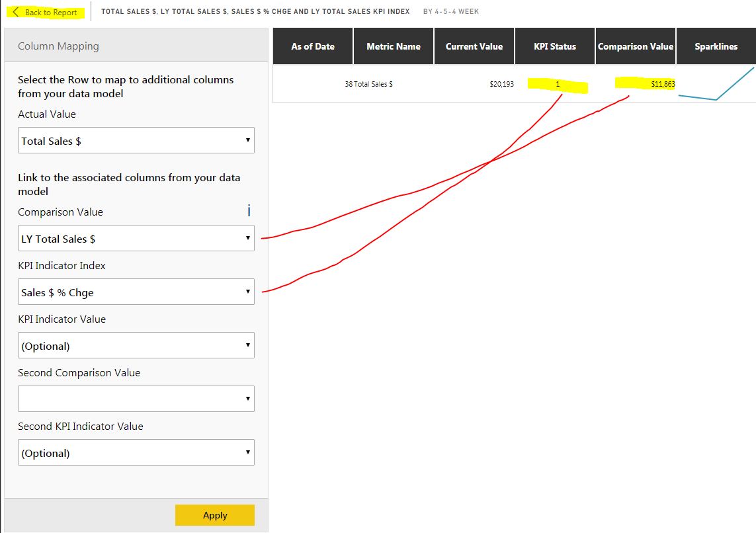
Task: Click the blue info icon beside Comparison Value
Action: coord(249,210)
